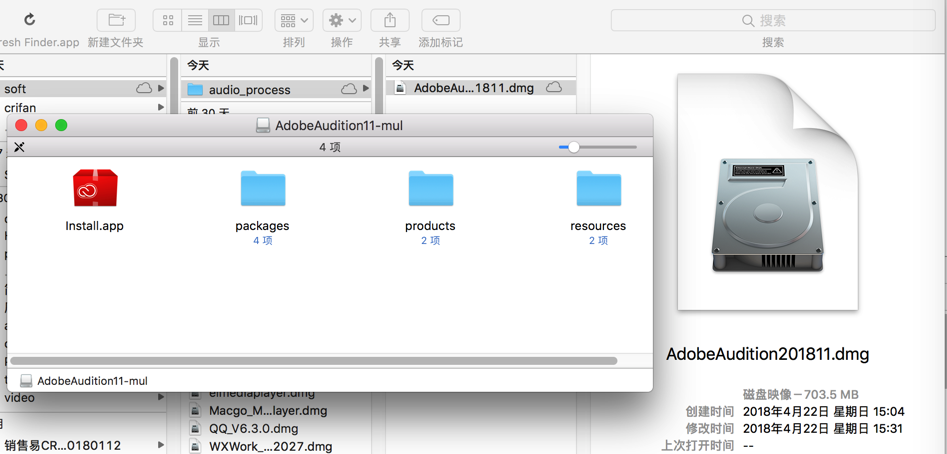This screenshot has height=454, width=947.
Task: Select AdobeAu...1811.dmg file in column
Action: coord(481,88)
